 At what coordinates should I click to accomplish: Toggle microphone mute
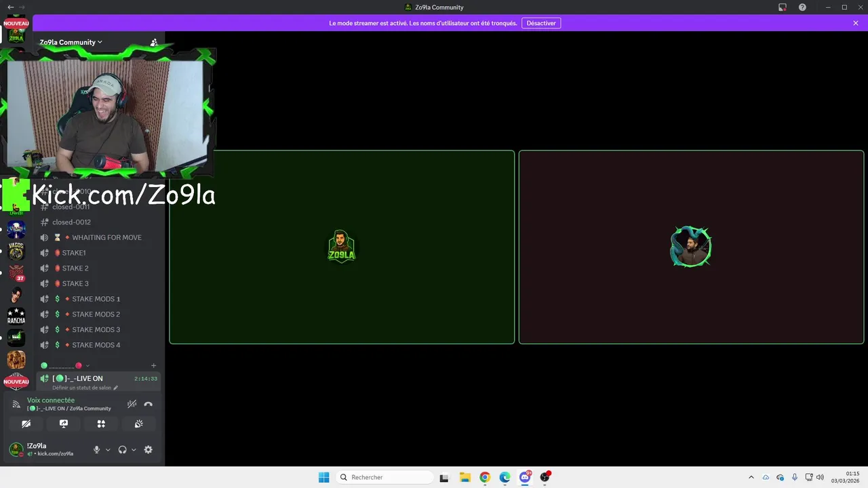96,449
